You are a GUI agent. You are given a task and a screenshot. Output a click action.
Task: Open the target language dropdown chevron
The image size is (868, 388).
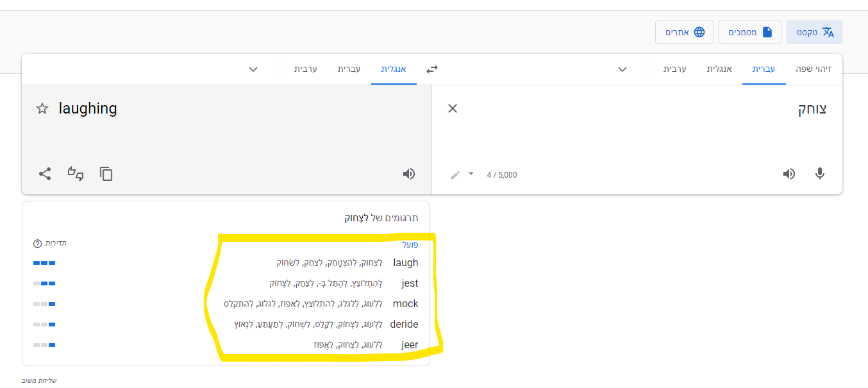click(x=253, y=69)
